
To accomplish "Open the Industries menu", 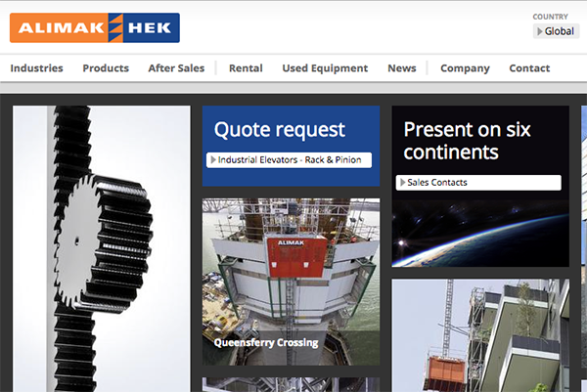I will point(37,68).
